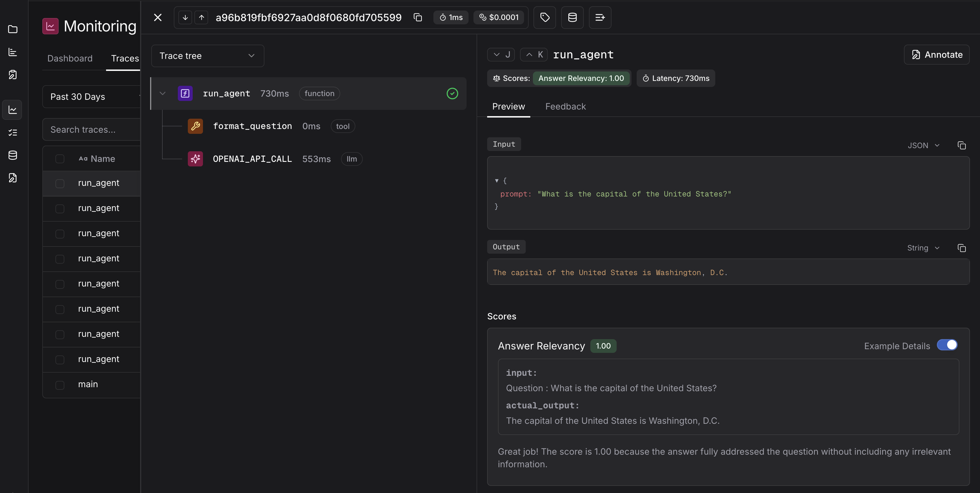Screen dimensions: 980x493
Task: Collapse the run_agent tree node
Action: tap(162, 94)
